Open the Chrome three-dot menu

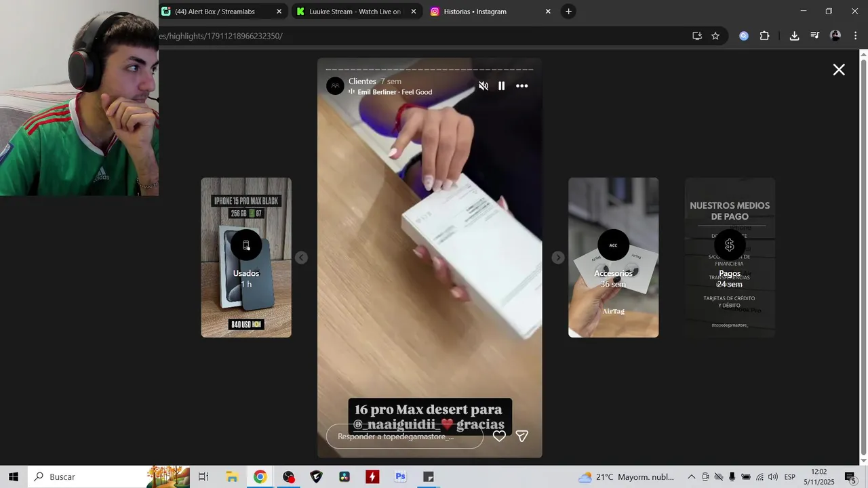pos(855,36)
